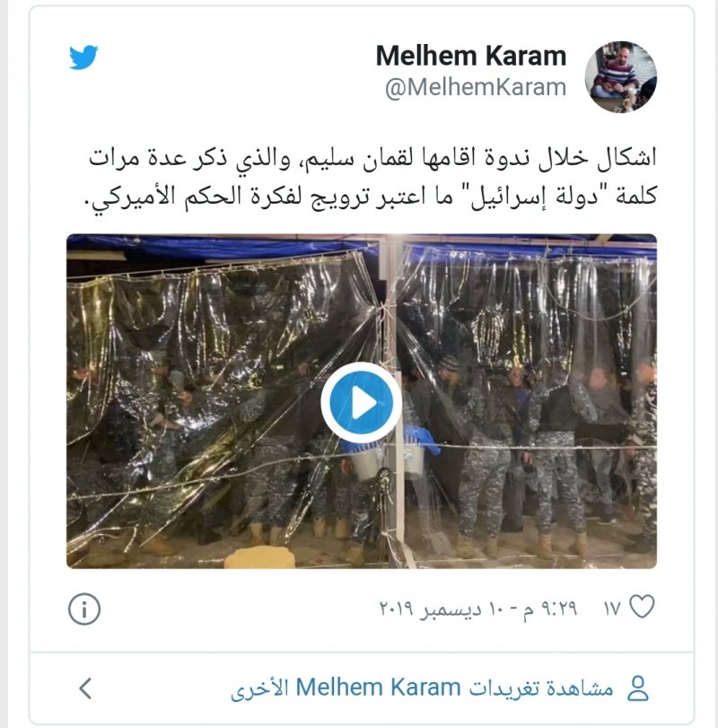View Melhem Karam's other tweets link
The width and height of the screenshot is (718, 728).
(422, 689)
